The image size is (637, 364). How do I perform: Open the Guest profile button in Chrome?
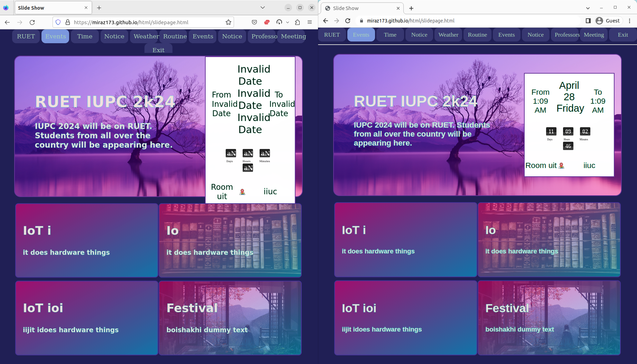608,21
